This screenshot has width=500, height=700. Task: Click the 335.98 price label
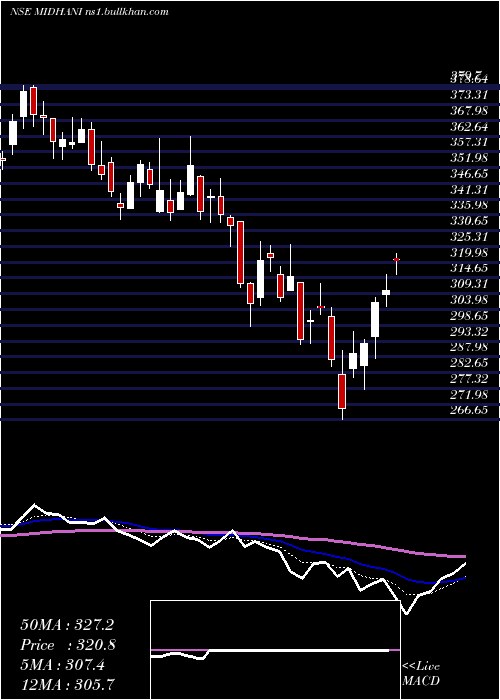click(x=469, y=205)
